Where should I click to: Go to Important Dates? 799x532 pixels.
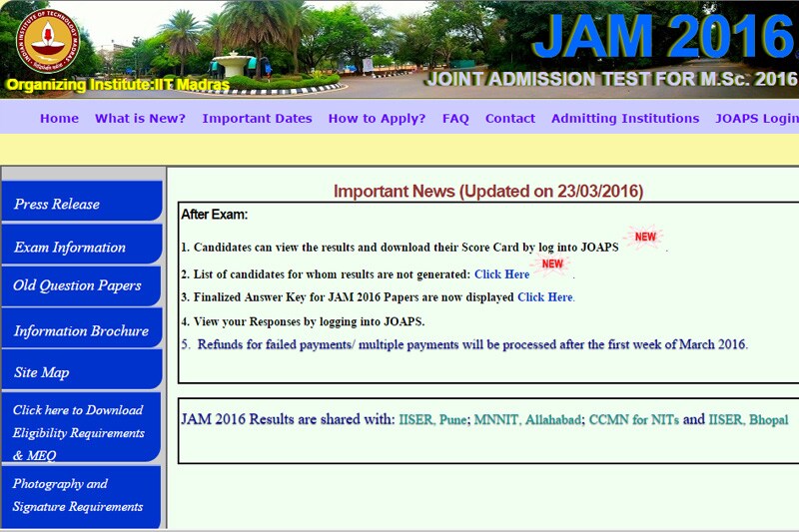(x=257, y=118)
